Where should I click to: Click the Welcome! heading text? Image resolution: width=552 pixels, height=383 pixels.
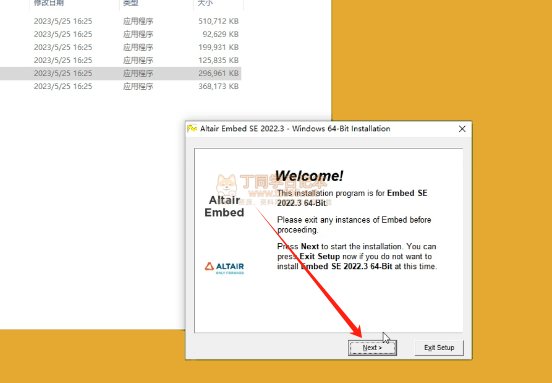(309, 176)
